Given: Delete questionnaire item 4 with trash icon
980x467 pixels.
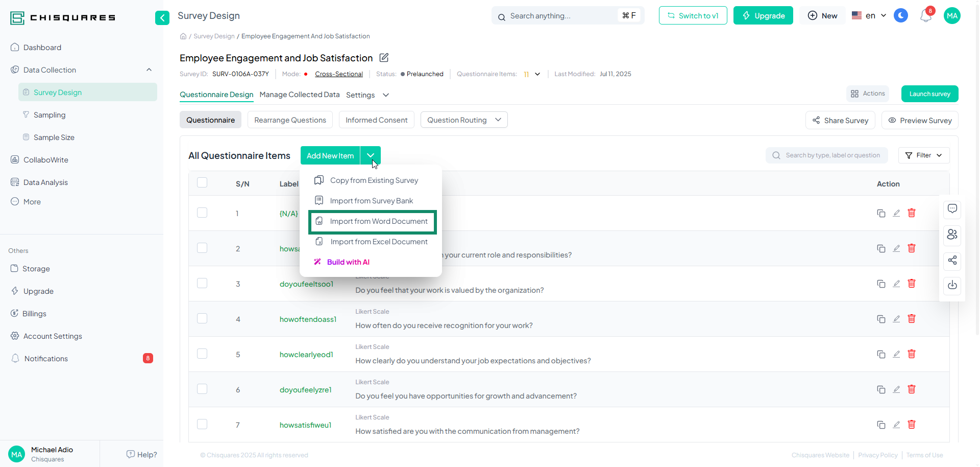Looking at the screenshot, I should coord(912,319).
